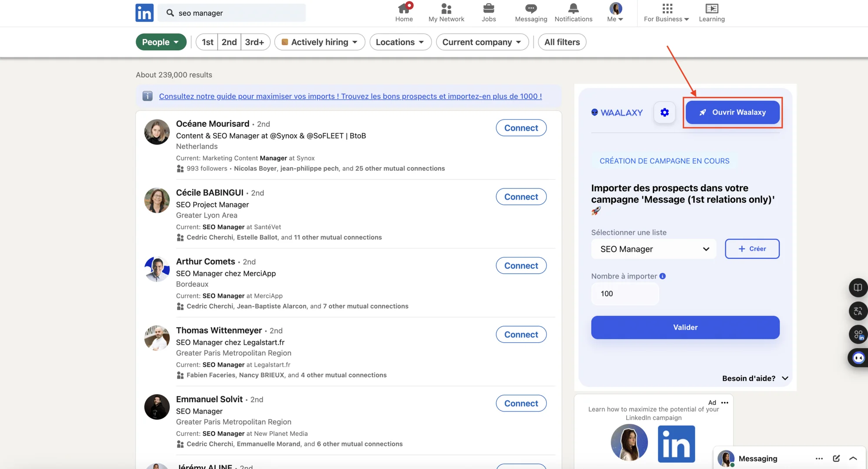Expand the Locations filter

click(x=400, y=42)
